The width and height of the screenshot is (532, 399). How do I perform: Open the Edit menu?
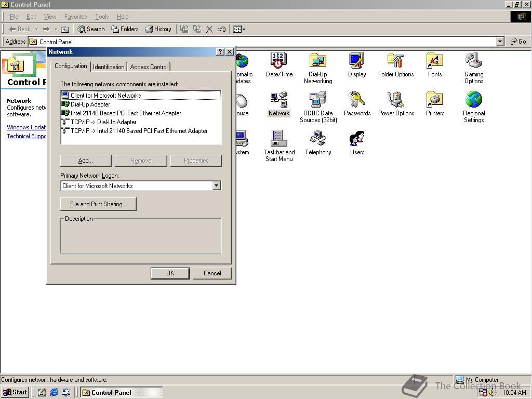pyautogui.click(x=31, y=17)
